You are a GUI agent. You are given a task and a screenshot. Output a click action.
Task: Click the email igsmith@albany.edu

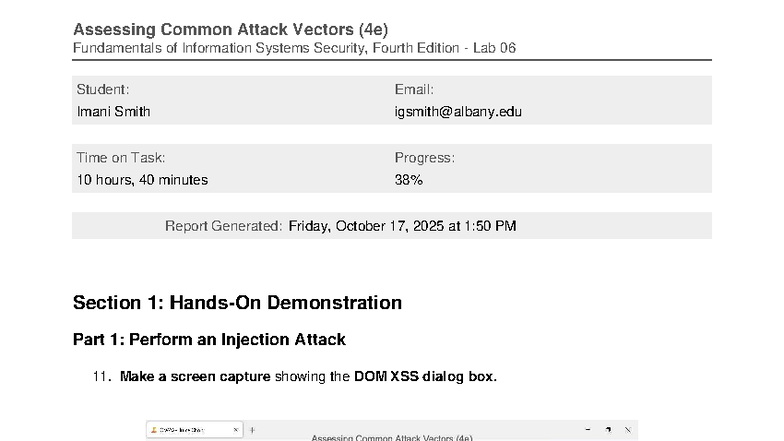pos(458,112)
